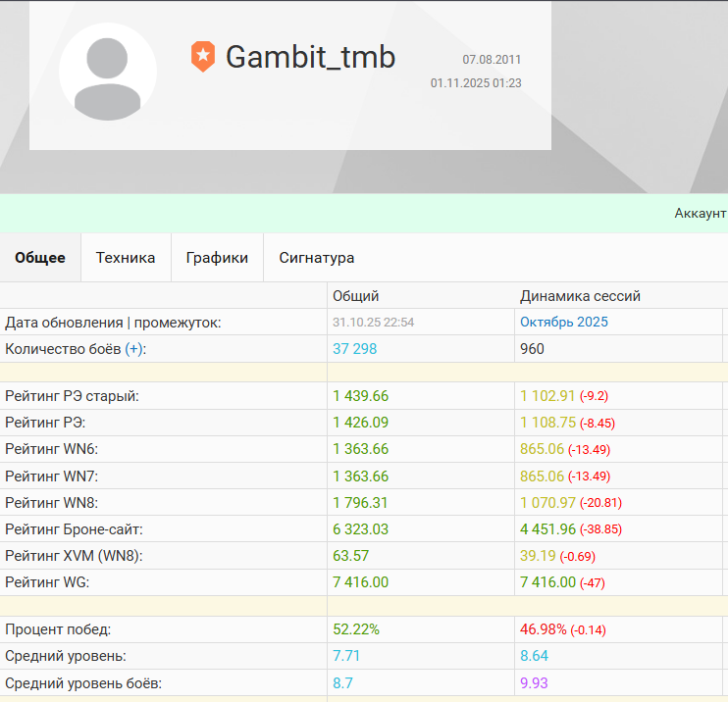728x702 pixels.
Task: Click the 31.10.25 22:54 update date
Action: [373, 323]
